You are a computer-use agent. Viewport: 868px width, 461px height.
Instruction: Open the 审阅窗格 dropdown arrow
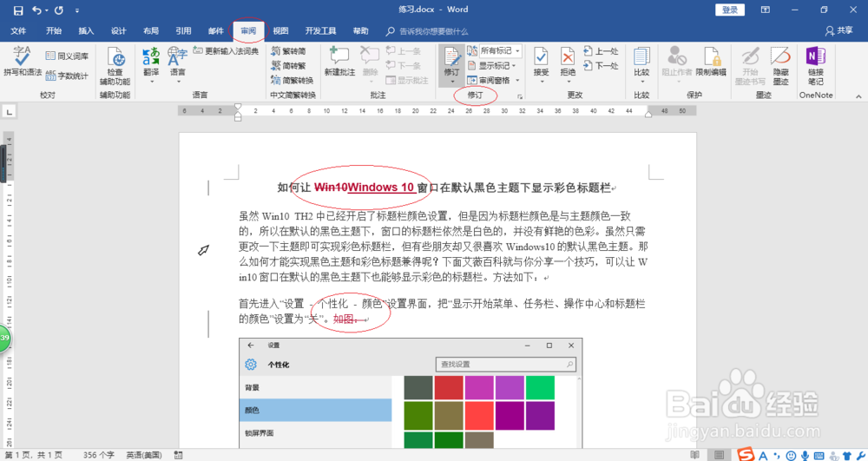(517, 80)
